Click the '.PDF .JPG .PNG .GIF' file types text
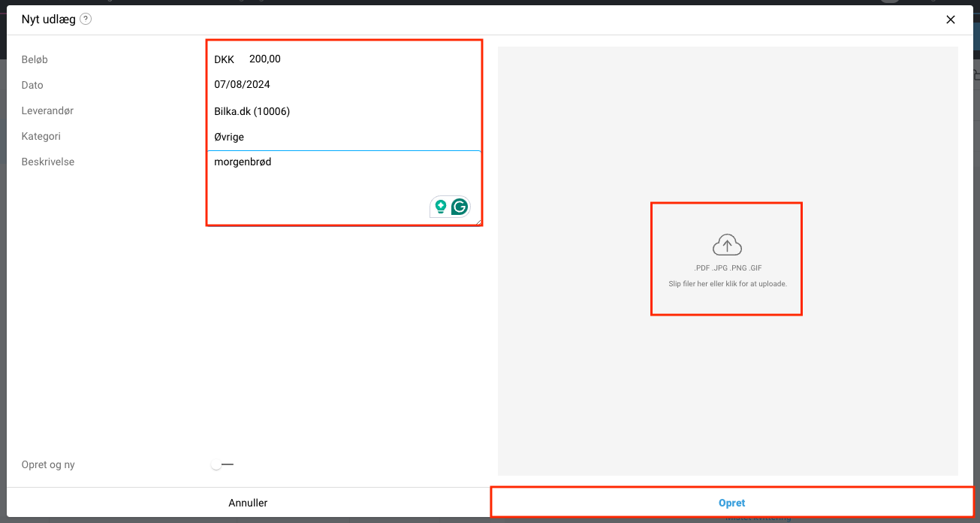The image size is (980, 523). coord(728,268)
